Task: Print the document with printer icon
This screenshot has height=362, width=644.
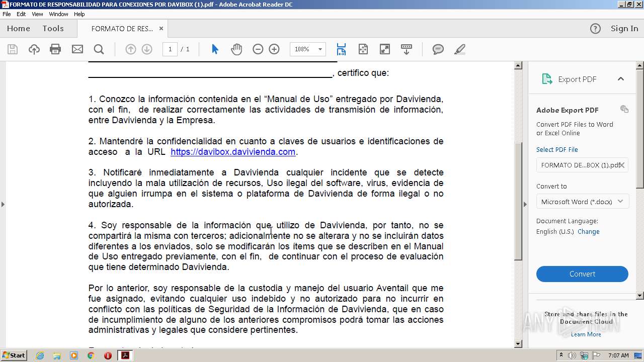Action: point(55,49)
